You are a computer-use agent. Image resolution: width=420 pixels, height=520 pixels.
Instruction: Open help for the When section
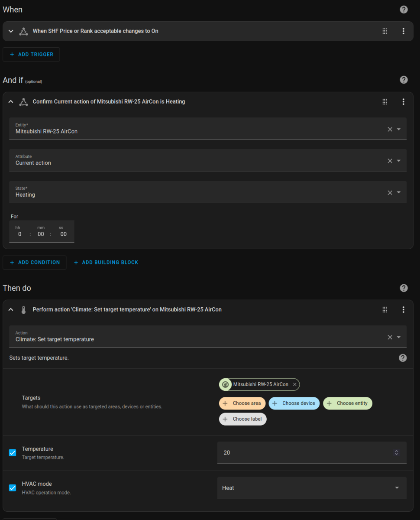(x=404, y=10)
